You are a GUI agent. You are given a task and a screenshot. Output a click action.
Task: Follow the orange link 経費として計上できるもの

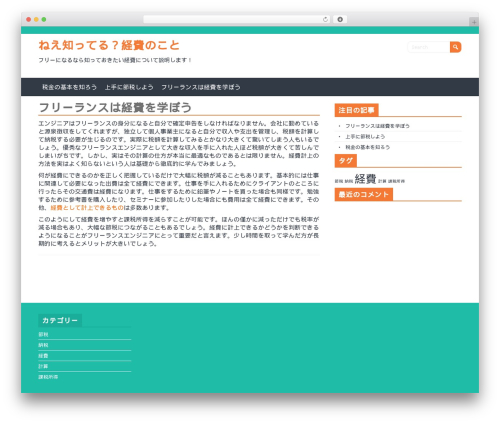point(87,208)
